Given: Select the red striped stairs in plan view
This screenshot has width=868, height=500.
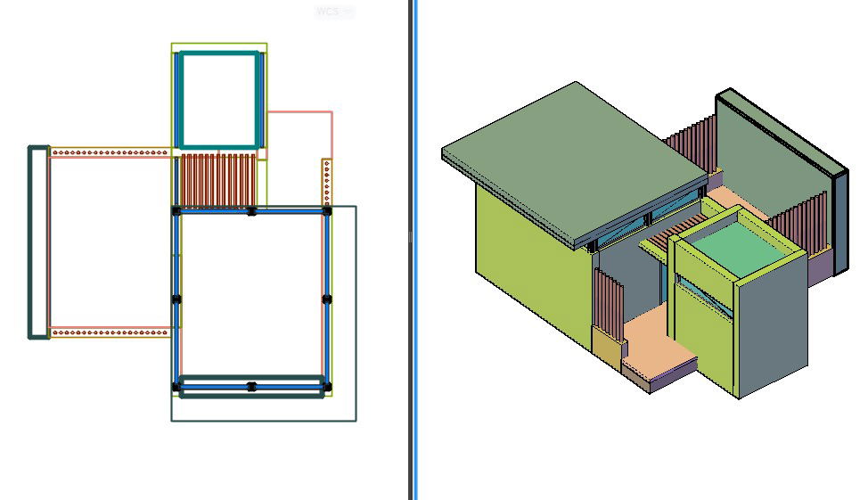Looking at the screenshot, I should click(x=218, y=178).
